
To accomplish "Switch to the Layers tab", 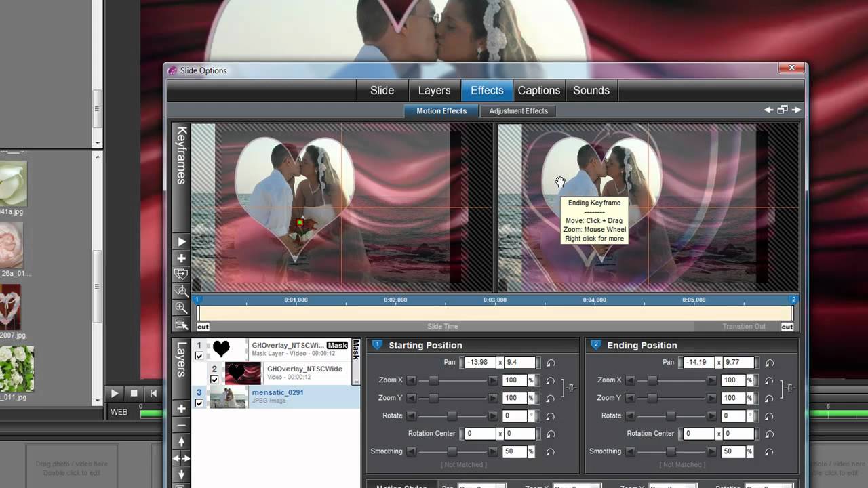I will tap(434, 90).
